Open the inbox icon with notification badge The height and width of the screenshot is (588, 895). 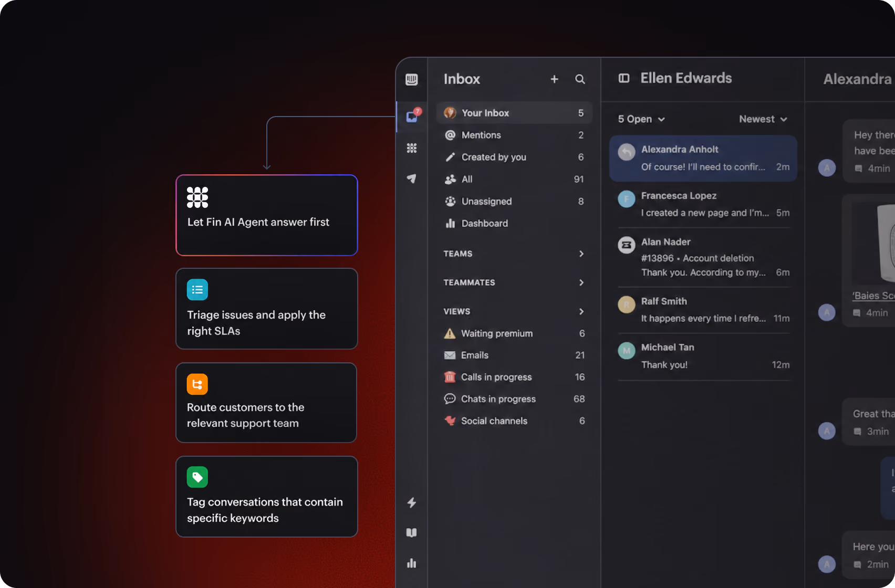(x=413, y=115)
